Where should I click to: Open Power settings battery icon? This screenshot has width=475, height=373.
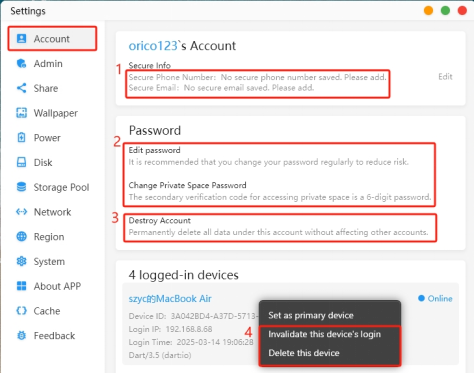pos(21,138)
